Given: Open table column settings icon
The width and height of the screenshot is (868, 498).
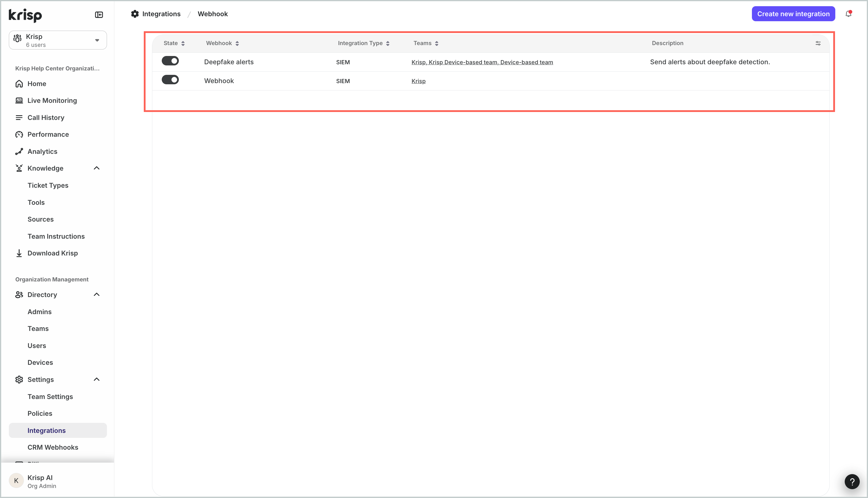Looking at the screenshot, I should tap(818, 43).
